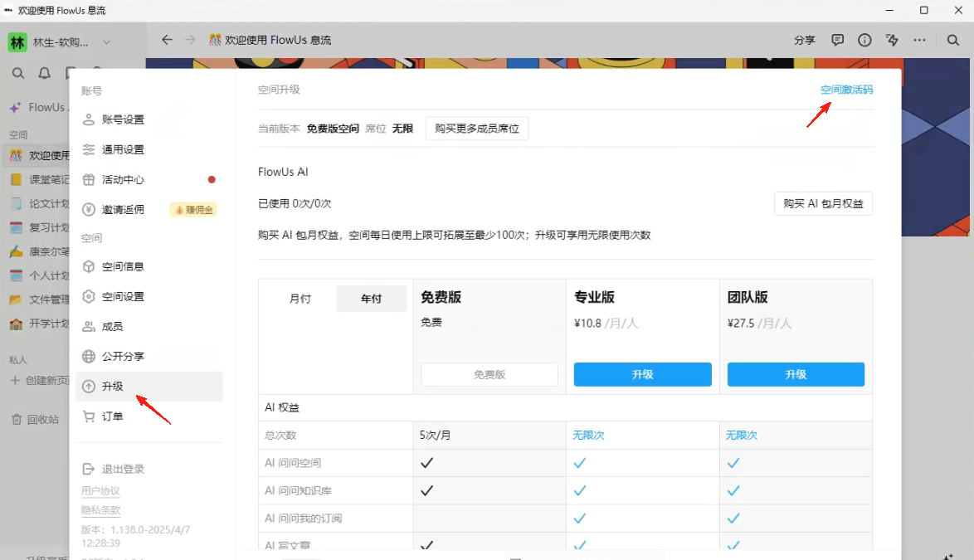Click 无限次 in the 团队版 column
Screen dimensions: 974x560
742,436
